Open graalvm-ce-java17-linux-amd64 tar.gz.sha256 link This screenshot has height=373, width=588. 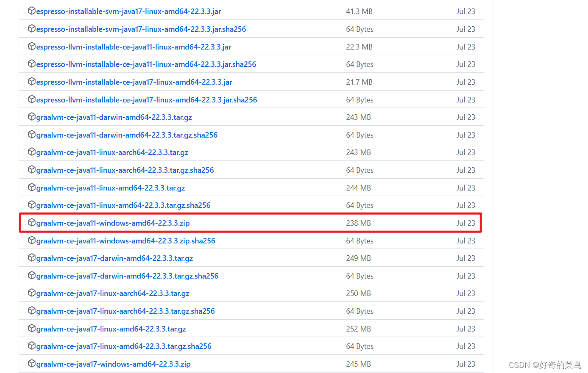pyautogui.click(x=124, y=346)
